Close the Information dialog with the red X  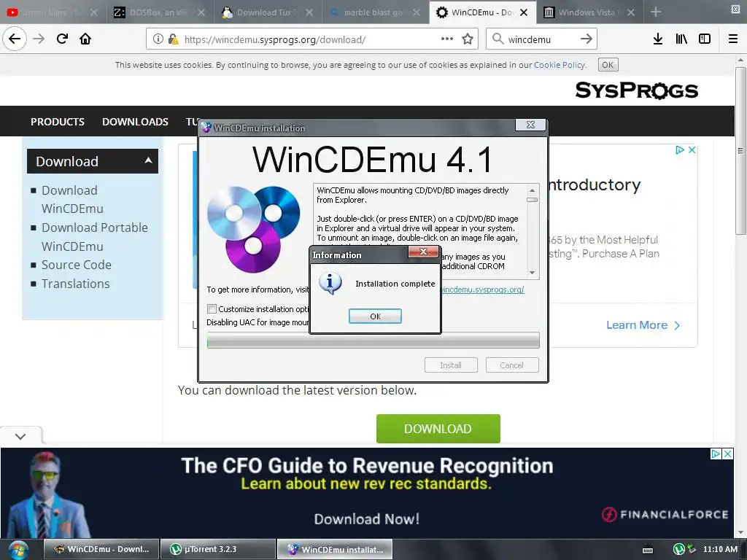click(423, 252)
